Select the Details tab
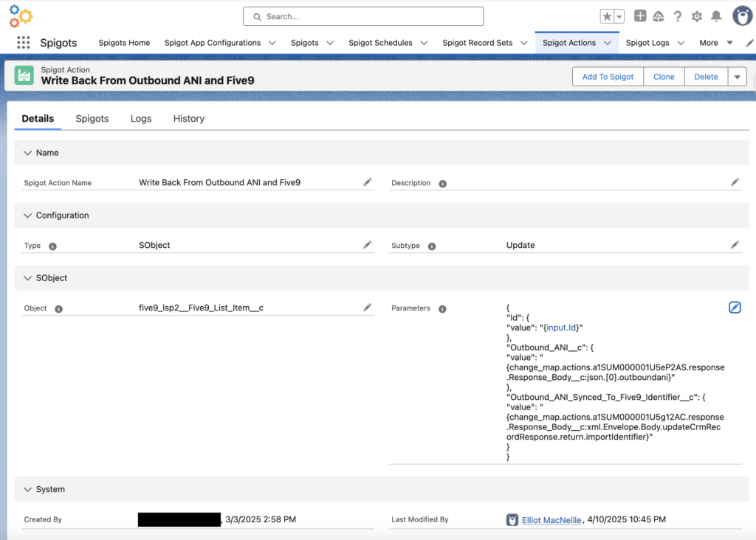The image size is (756, 540). [x=38, y=119]
